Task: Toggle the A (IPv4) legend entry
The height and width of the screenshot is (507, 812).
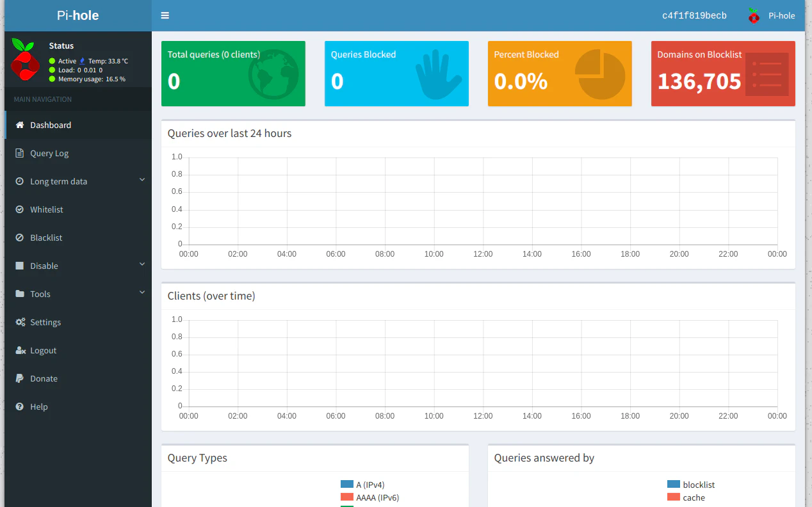Action: pos(362,485)
